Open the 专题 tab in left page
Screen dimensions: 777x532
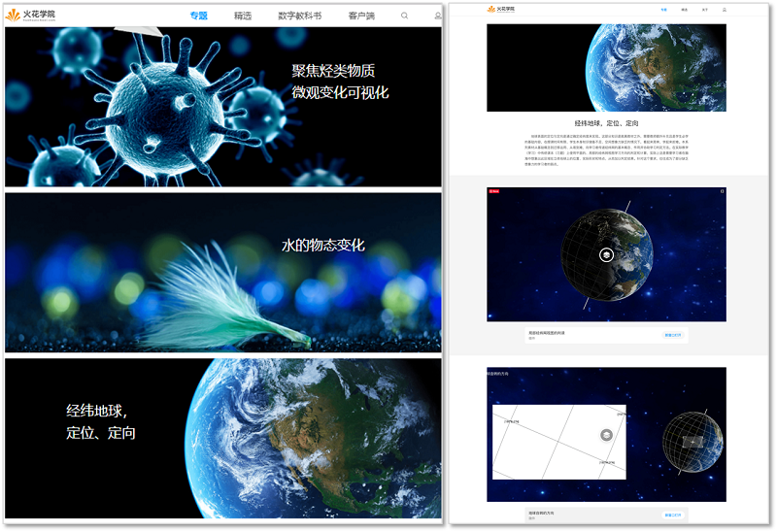pyautogui.click(x=199, y=16)
